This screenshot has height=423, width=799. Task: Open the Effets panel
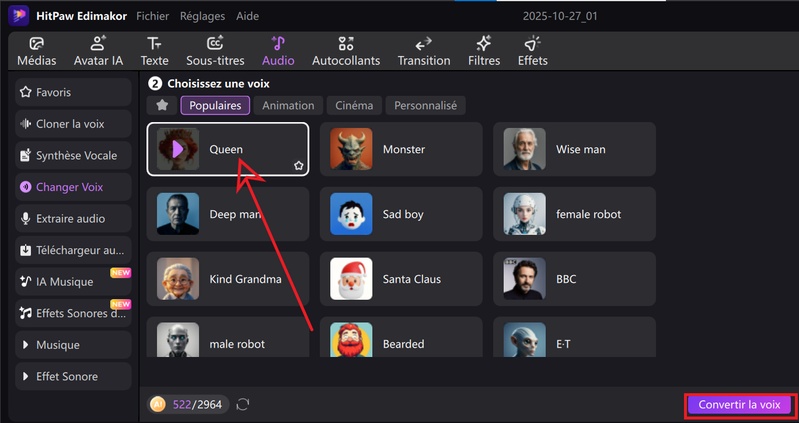click(x=532, y=51)
